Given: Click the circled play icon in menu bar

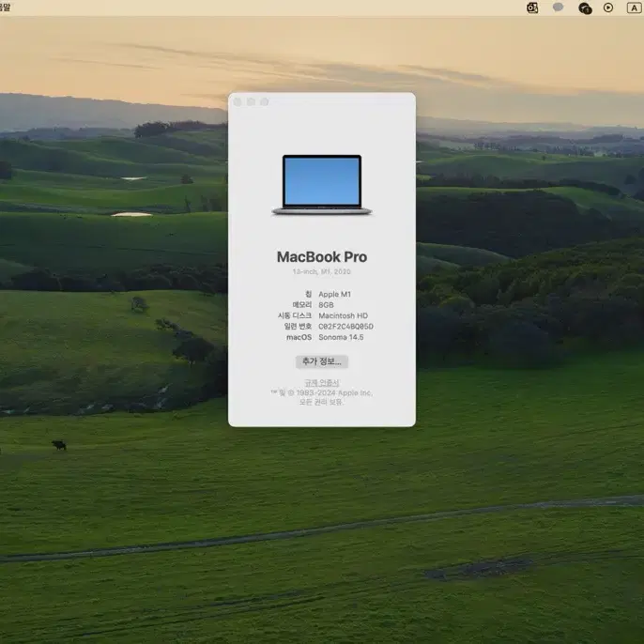Looking at the screenshot, I should (608, 8).
